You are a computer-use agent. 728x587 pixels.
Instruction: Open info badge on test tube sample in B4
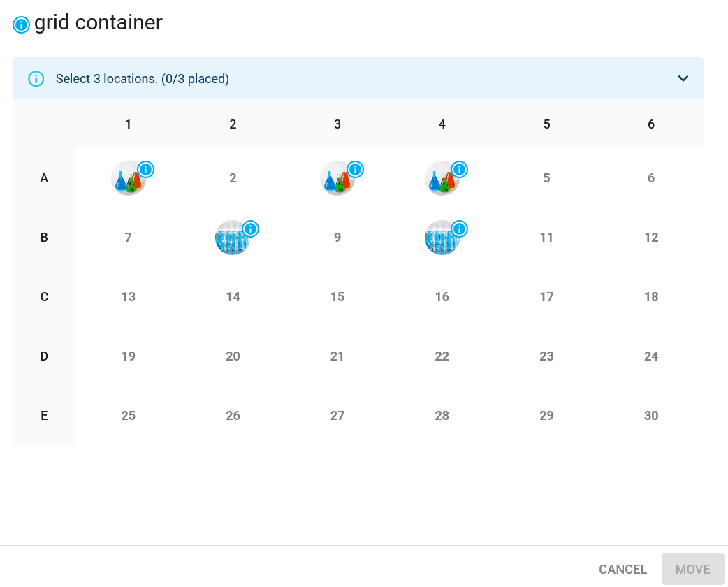[460, 229]
